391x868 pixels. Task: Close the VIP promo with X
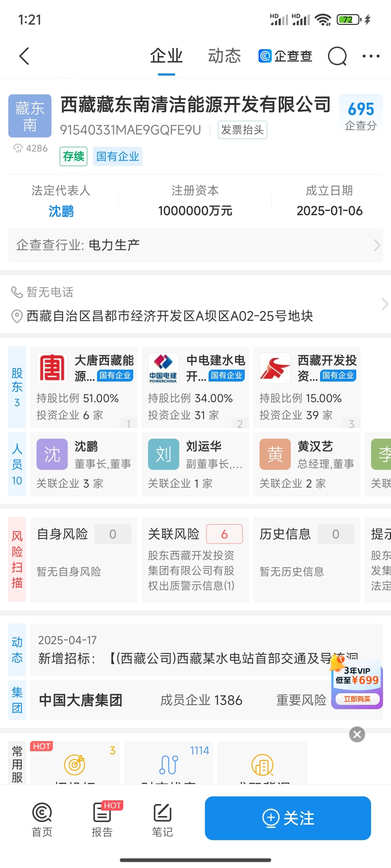coord(357,734)
